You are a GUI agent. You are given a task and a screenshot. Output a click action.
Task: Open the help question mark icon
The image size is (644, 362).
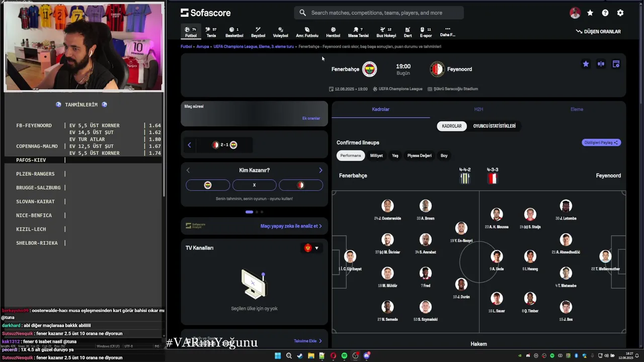605,13
